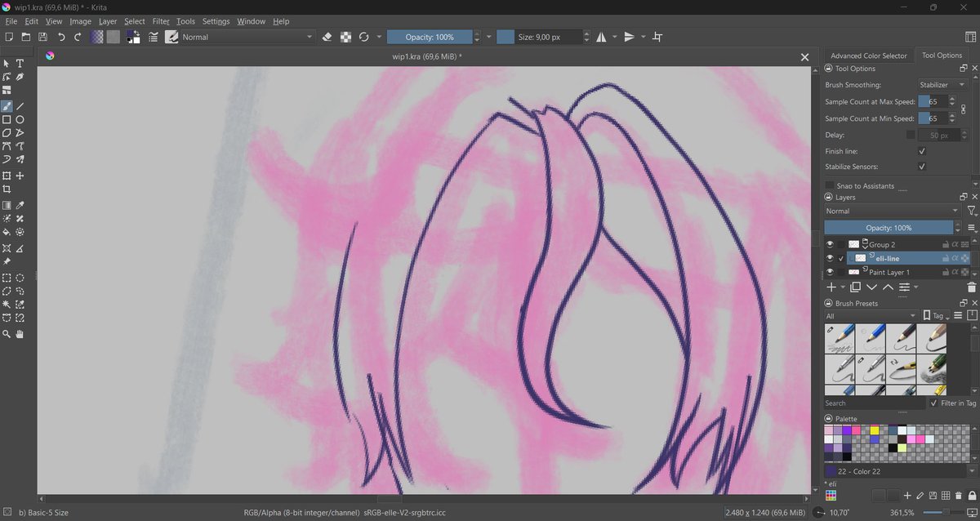Toggle the Finish line checkbox
This screenshot has height=521, width=980.
(922, 151)
